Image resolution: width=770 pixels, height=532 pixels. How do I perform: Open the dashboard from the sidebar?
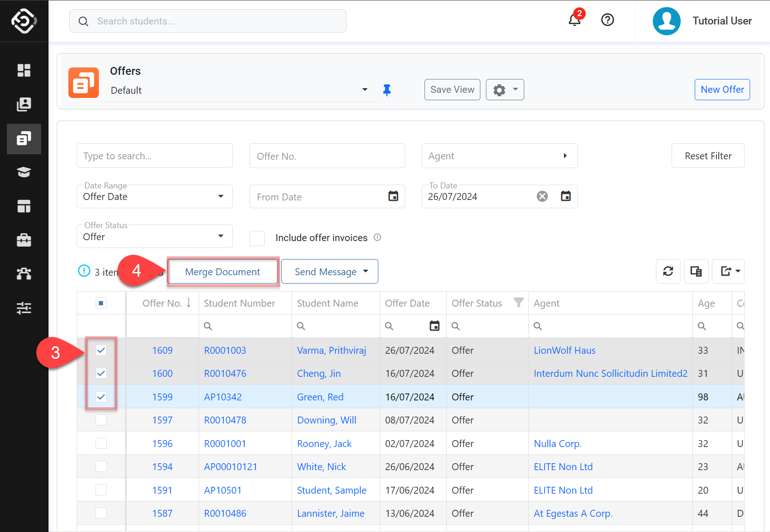pyautogui.click(x=24, y=70)
